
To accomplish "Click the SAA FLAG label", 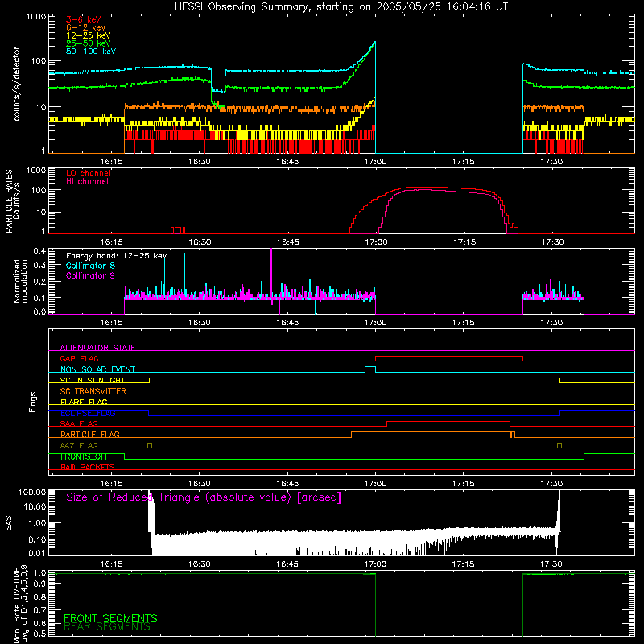I will (x=79, y=423).
